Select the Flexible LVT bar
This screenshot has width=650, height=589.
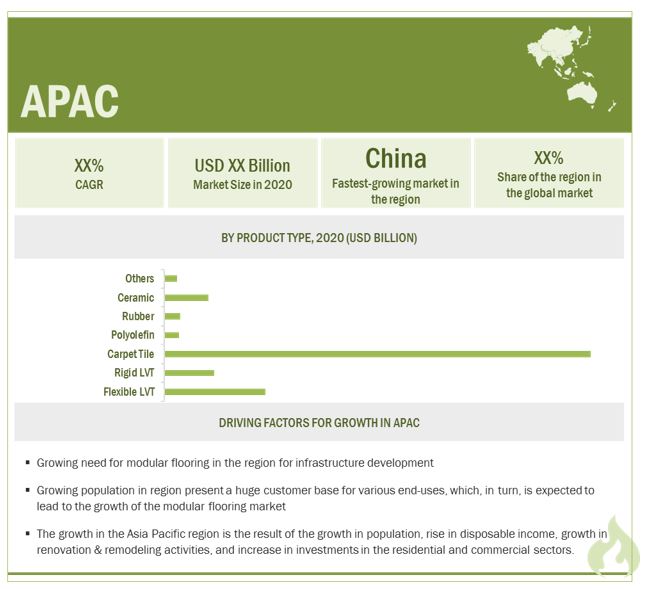[x=214, y=391]
